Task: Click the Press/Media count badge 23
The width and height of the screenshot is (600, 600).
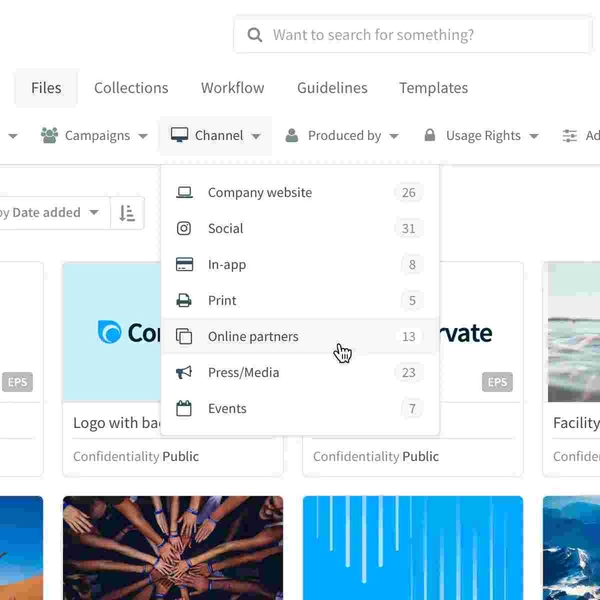Action: 409,372
